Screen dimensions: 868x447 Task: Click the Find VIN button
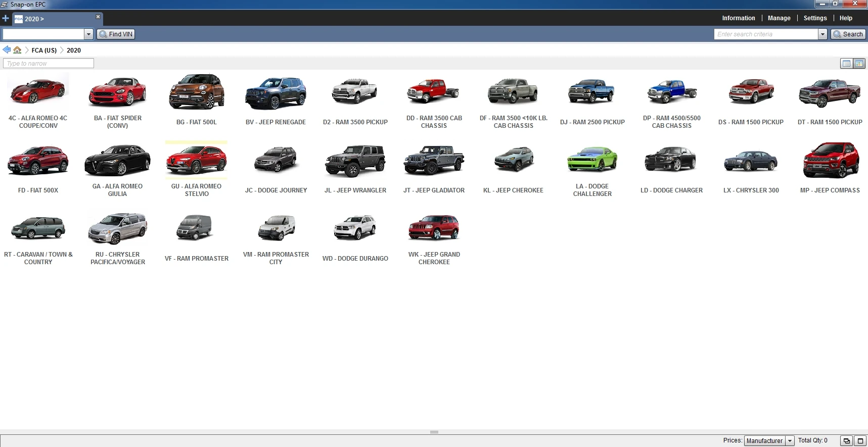click(116, 34)
